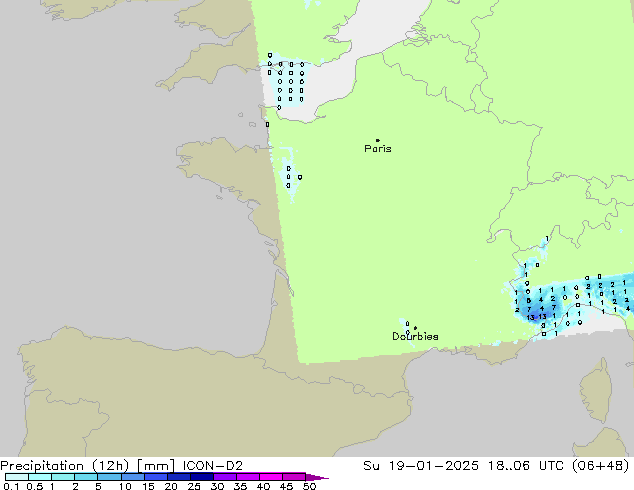This screenshot has height=490, width=634.
Task: Select the 0.1–0.5 mm legend swatch
Action: pyautogui.click(x=17, y=477)
